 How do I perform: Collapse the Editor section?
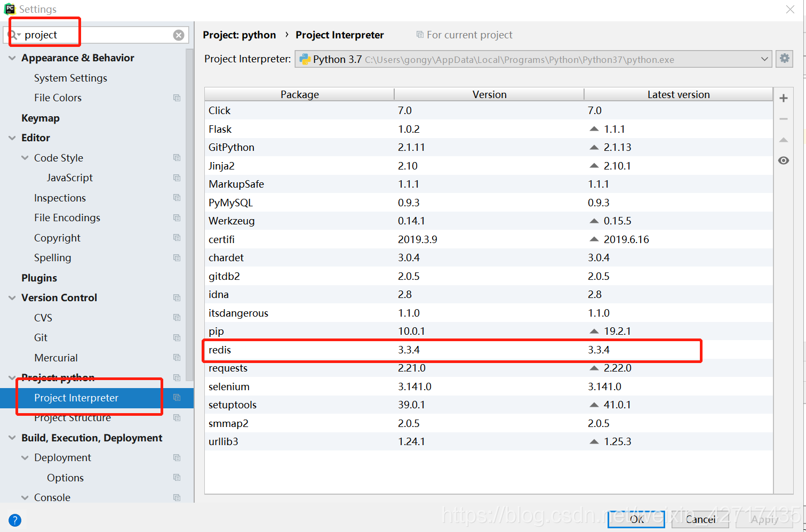tap(12, 138)
